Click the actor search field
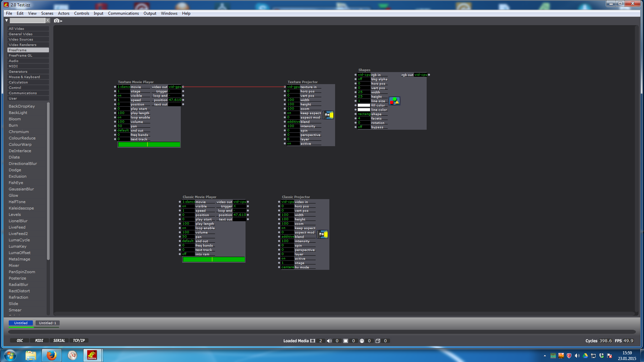 (27, 20)
